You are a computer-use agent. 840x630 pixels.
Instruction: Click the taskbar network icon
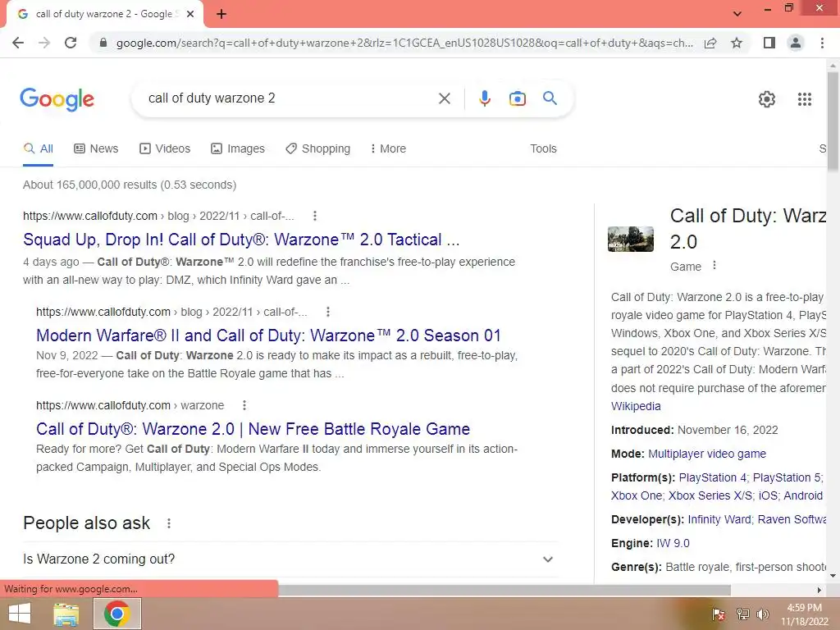742,614
